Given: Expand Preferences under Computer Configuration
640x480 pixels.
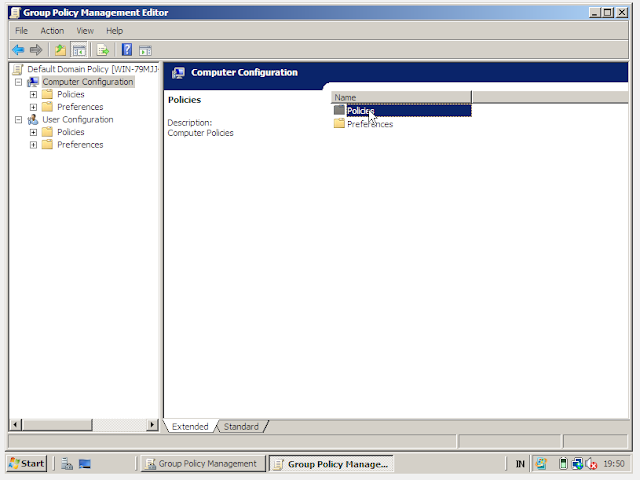Looking at the screenshot, I should tap(33, 107).
